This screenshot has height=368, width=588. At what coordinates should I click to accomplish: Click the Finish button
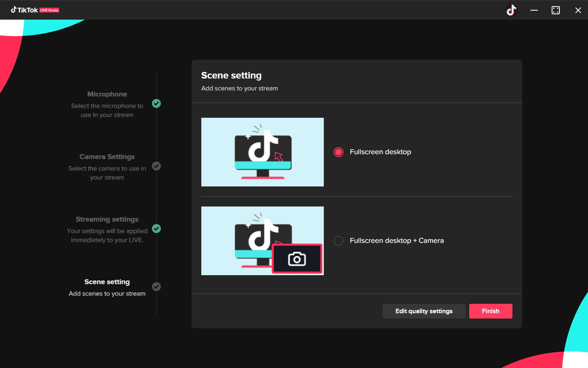click(x=490, y=311)
